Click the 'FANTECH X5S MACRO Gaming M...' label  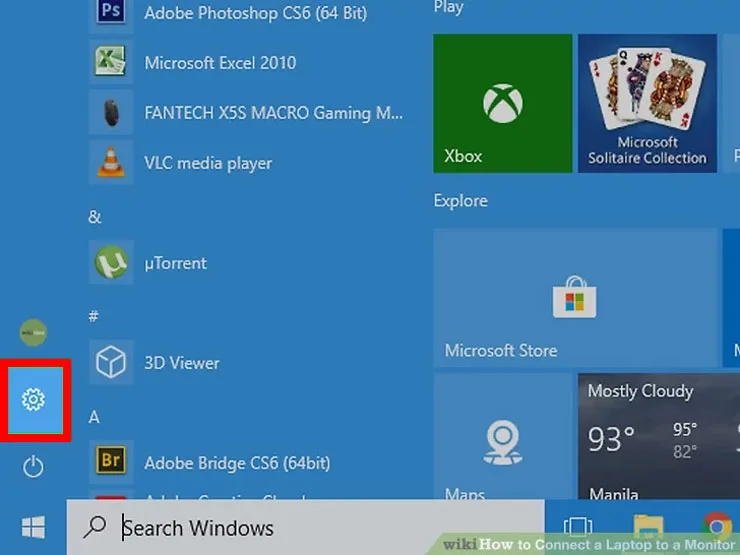tap(274, 113)
